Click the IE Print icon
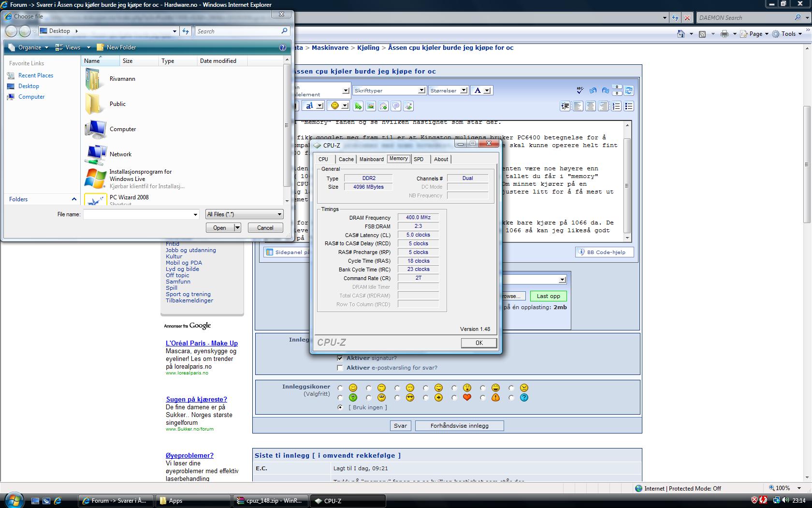This screenshot has width=812, height=508. point(725,34)
